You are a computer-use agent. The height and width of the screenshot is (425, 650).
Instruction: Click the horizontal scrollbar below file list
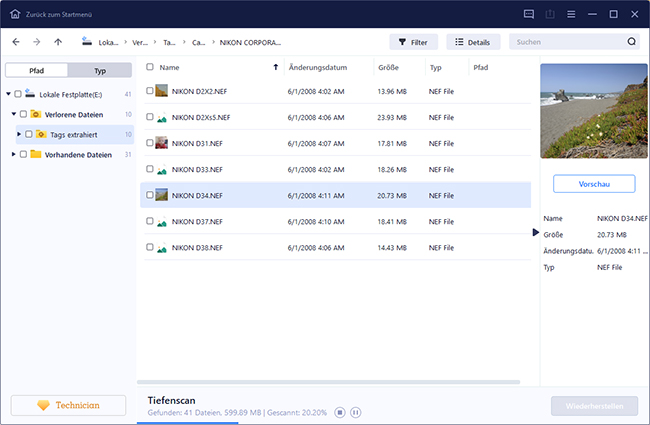click(x=328, y=382)
